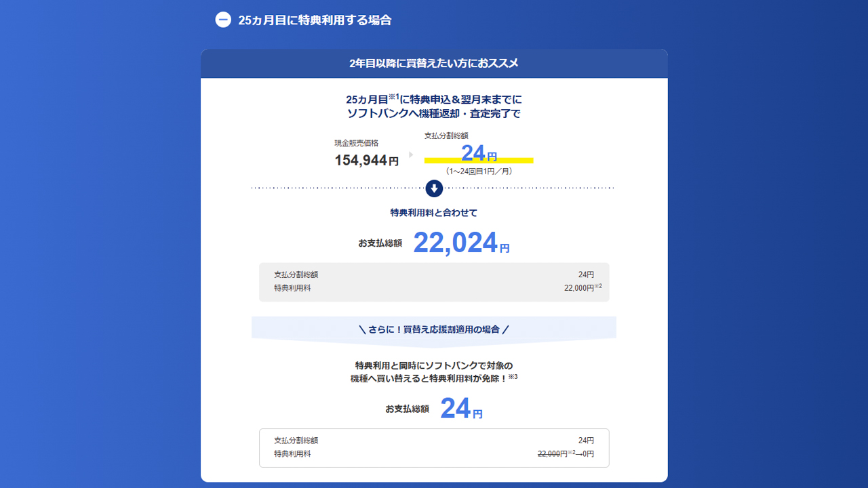Viewport: 868px width, 488px height.
Task: Click the gray triangle arrow beside 154,944円
Action: click(411, 155)
